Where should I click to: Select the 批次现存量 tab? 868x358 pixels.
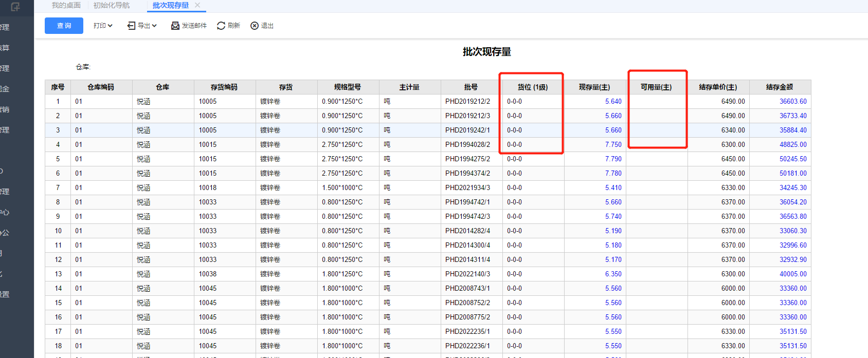click(171, 5)
